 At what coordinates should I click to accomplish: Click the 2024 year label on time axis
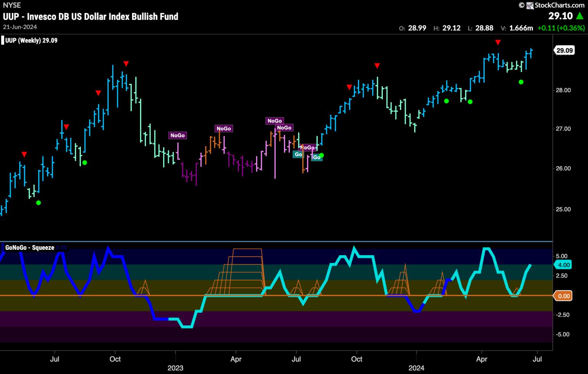[416, 368]
